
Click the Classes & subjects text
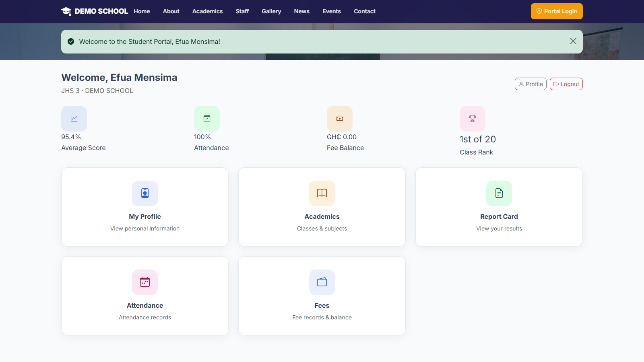322,228
